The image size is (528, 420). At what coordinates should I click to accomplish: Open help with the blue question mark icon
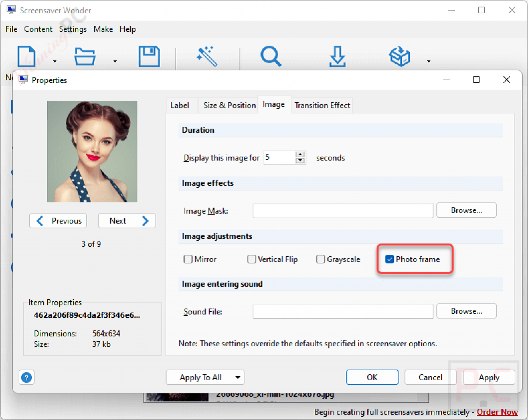(27, 378)
